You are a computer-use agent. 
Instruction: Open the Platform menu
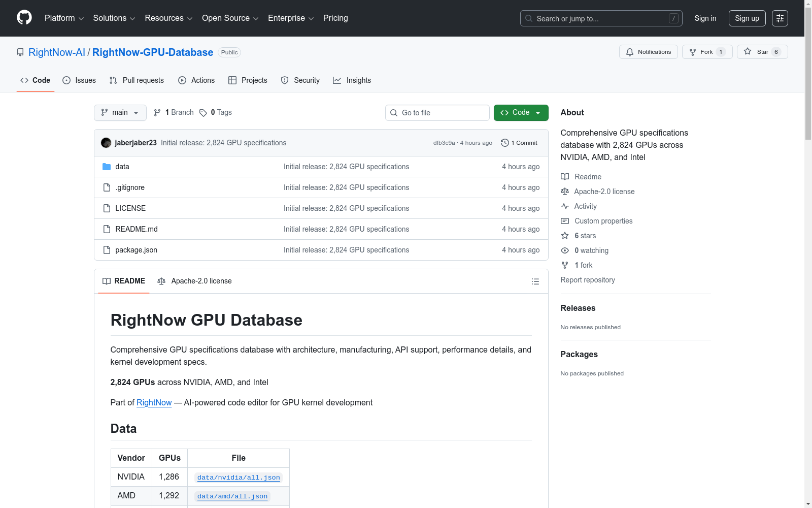[x=64, y=18]
